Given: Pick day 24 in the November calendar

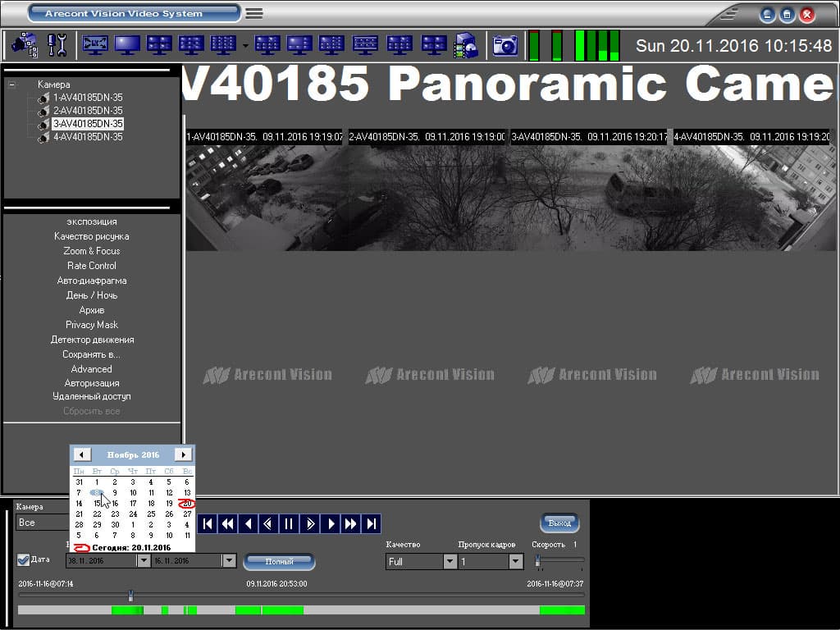Looking at the screenshot, I should tap(133, 514).
